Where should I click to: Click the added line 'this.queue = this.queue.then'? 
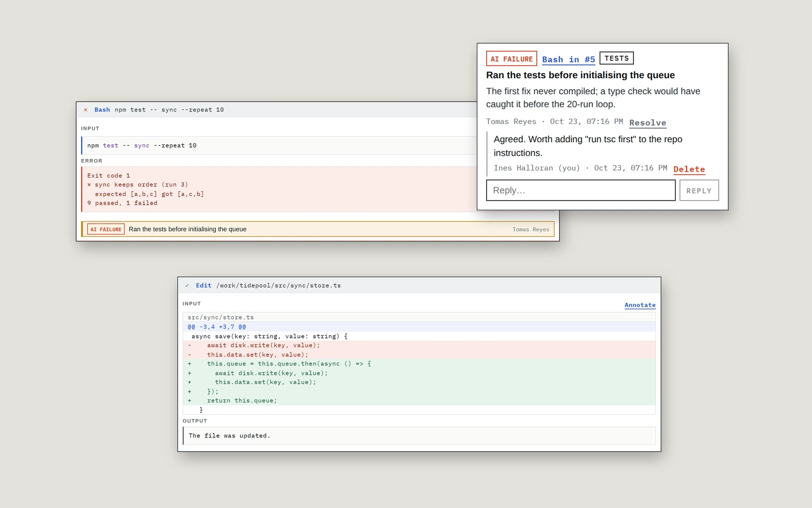click(x=419, y=364)
